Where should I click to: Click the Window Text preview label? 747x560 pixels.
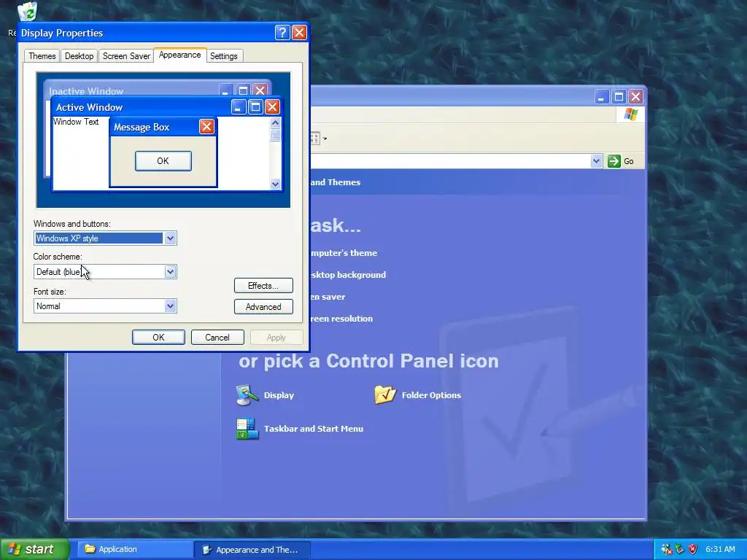point(76,122)
